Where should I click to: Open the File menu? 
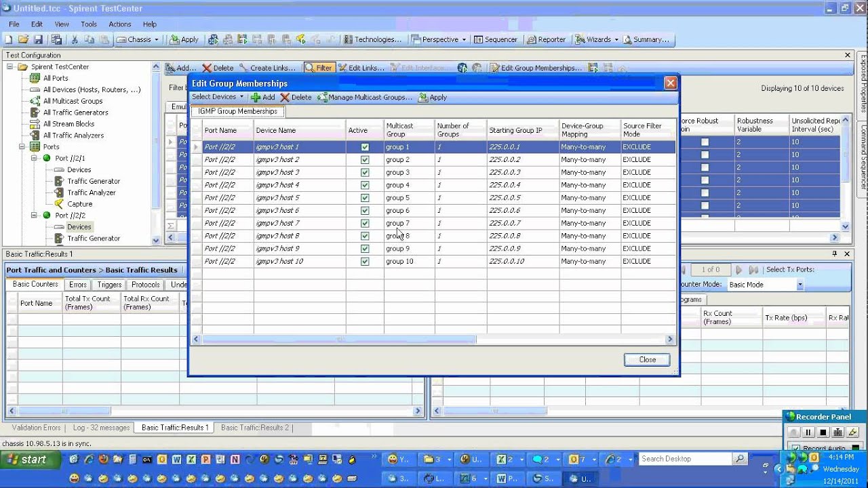[x=14, y=24]
